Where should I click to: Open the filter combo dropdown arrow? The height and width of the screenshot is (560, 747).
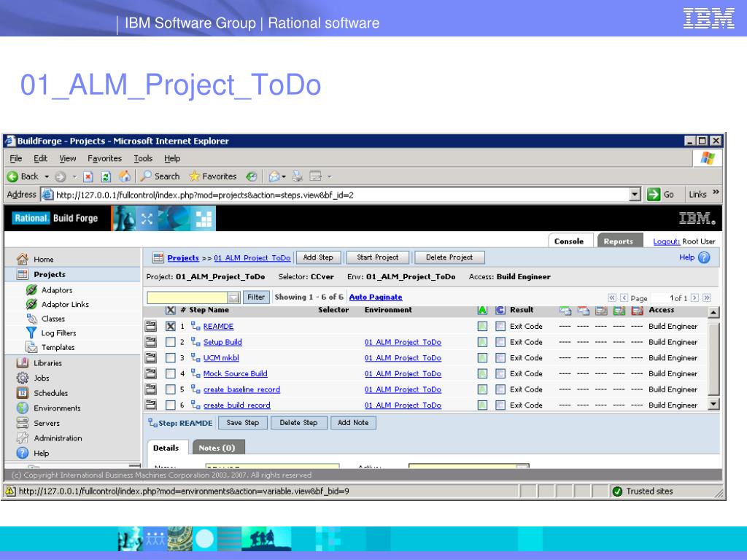(x=233, y=297)
